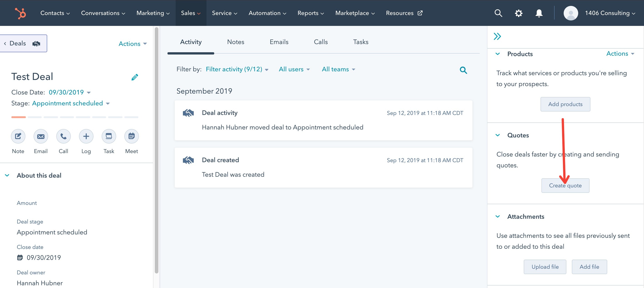Open the Automation menu
The width and height of the screenshot is (644, 288).
pyautogui.click(x=267, y=13)
